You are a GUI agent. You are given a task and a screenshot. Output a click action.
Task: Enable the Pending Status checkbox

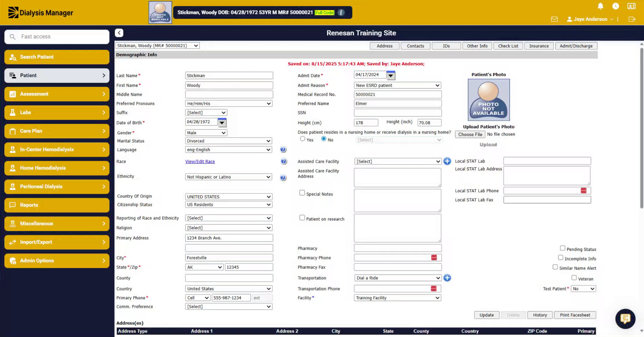[x=563, y=248]
